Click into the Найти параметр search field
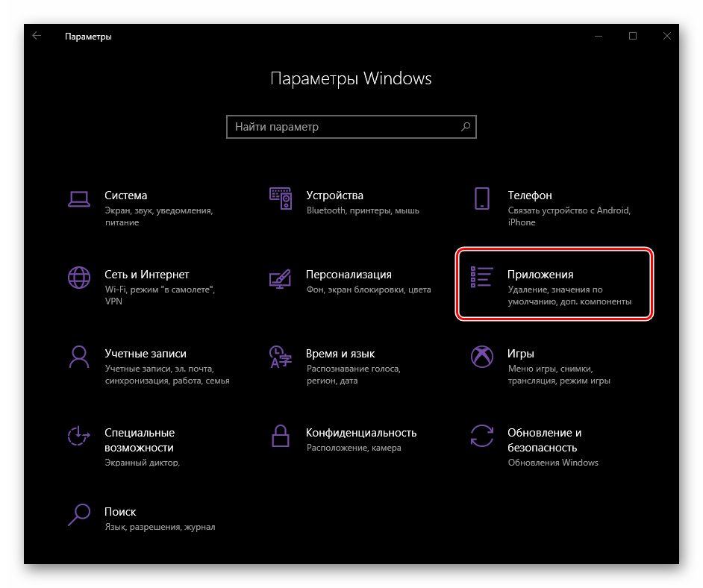Viewport: 703px width, 588px height. 351,127
